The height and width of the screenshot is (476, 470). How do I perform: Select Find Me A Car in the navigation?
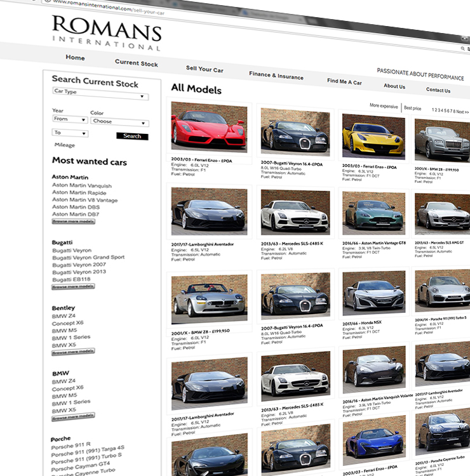tap(344, 81)
